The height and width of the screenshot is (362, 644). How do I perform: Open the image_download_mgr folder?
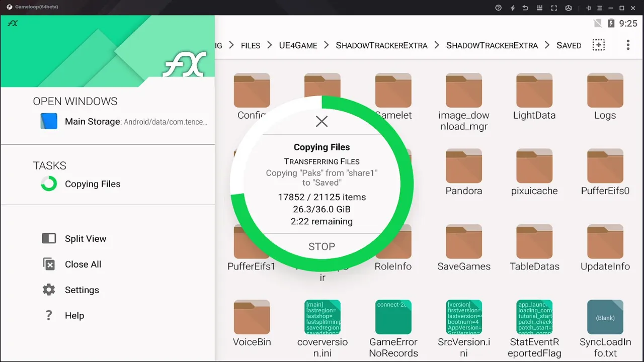pos(464,103)
